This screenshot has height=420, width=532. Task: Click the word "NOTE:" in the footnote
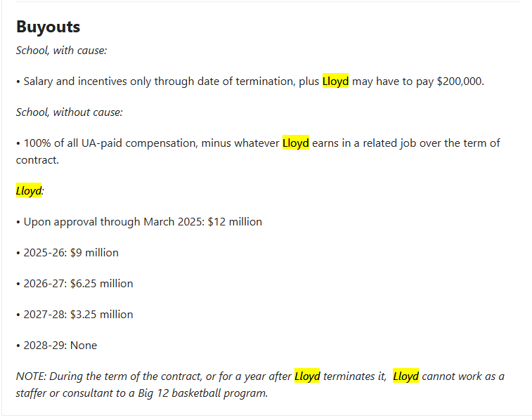tap(31, 376)
